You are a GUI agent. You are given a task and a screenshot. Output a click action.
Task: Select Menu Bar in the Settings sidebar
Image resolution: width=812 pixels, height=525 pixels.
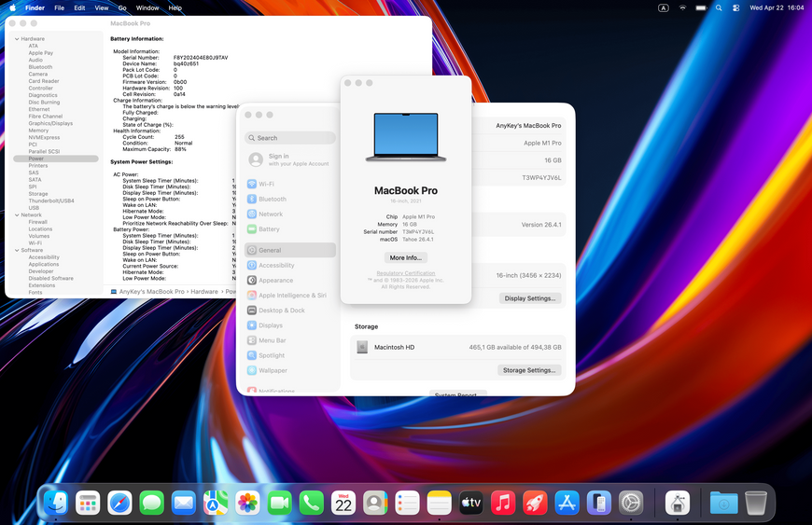(290, 340)
